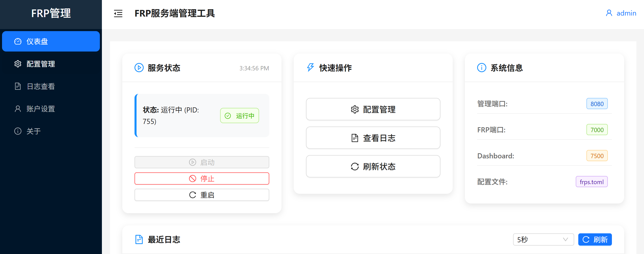This screenshot has height=254, width=644.
Task: Click the collapse sidebar icon in header
Action: pos(118,14)
